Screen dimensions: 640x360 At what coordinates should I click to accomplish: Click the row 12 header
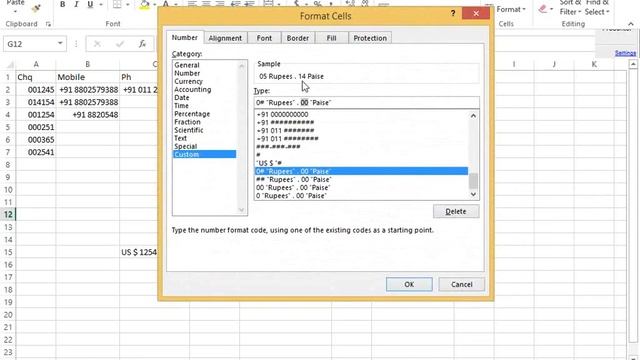[x=8, y=214]
